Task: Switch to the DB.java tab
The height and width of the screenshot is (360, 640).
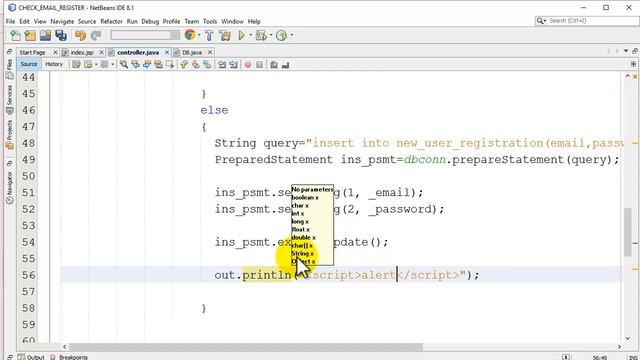Action: (192, 53)
